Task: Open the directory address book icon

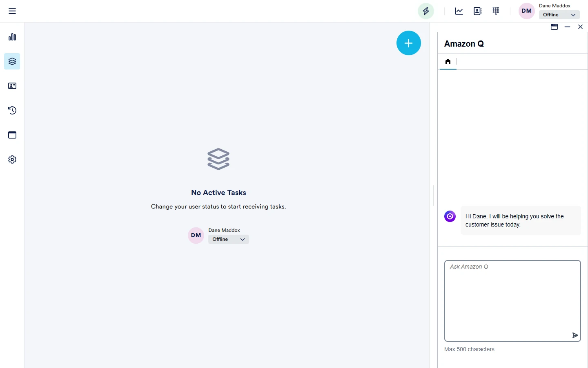Action: [477, 11]
